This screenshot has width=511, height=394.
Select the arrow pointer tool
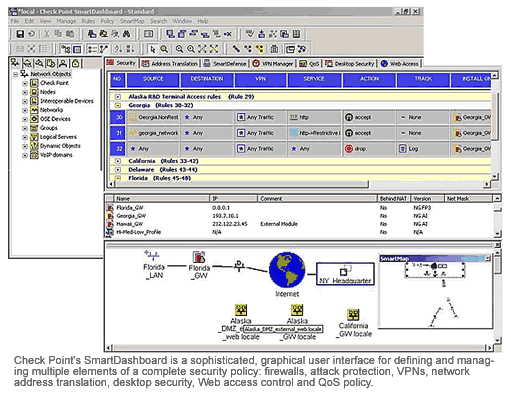coord(153,49)
